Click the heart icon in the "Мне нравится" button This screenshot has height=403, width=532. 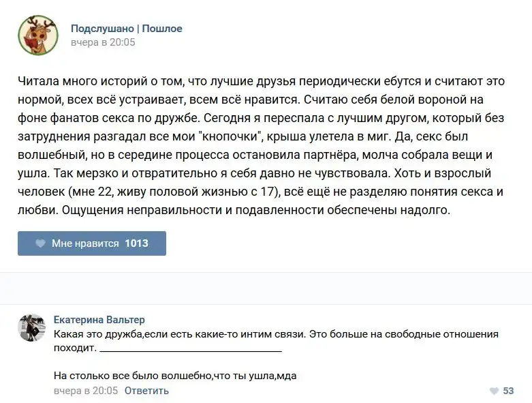(x=40, y=243)
